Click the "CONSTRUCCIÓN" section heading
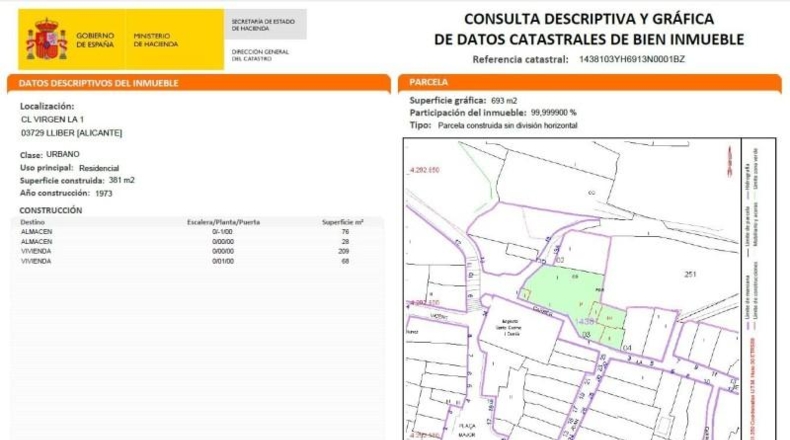Viewport: 790px width, 440px height. [50, 210]
